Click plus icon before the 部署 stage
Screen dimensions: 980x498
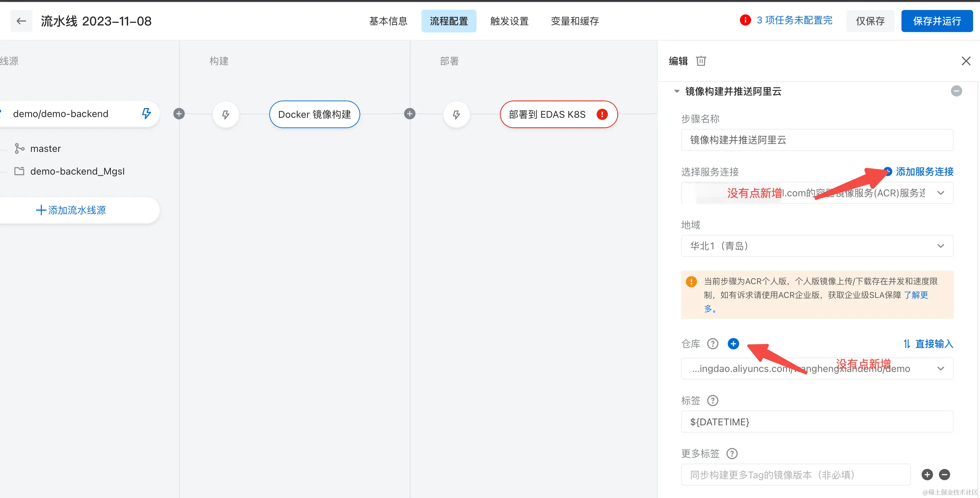coord(410,114)
